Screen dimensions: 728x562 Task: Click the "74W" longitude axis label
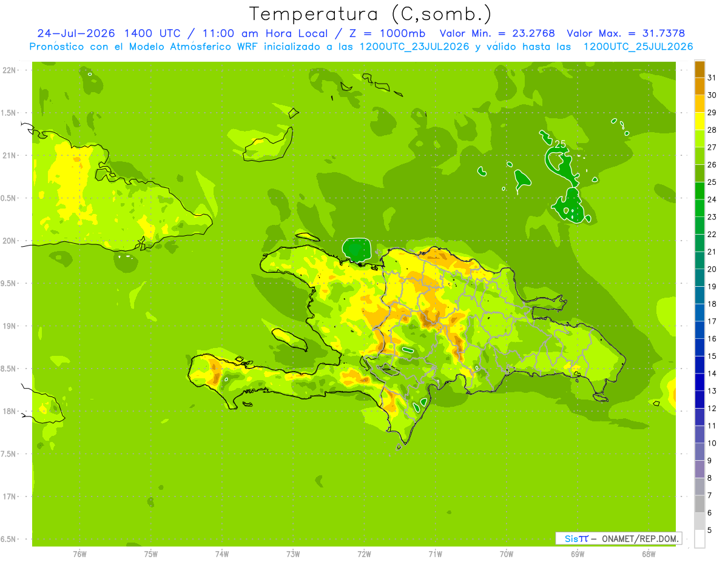[222, 554]
